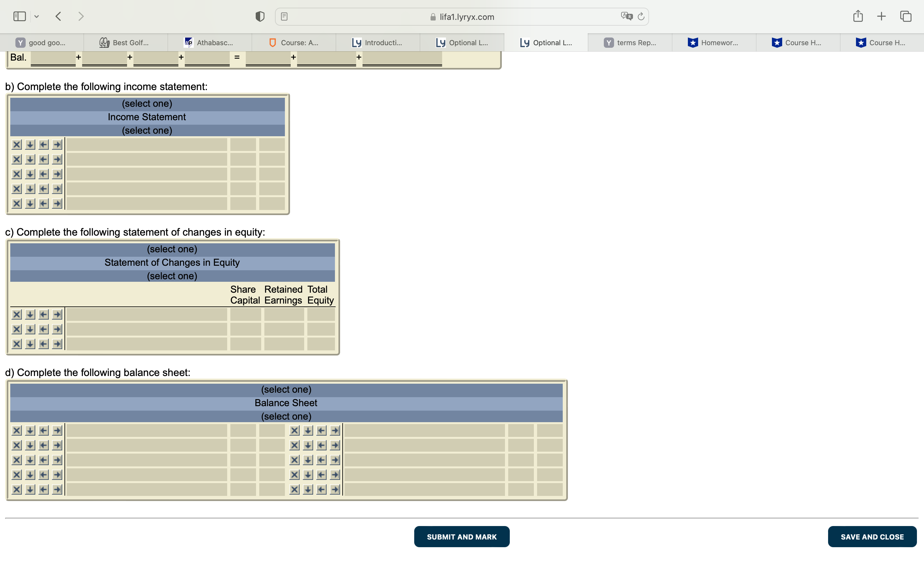The image size is (924, 577).
Task: Open Safari share menu
Action: tap(858, 16)
